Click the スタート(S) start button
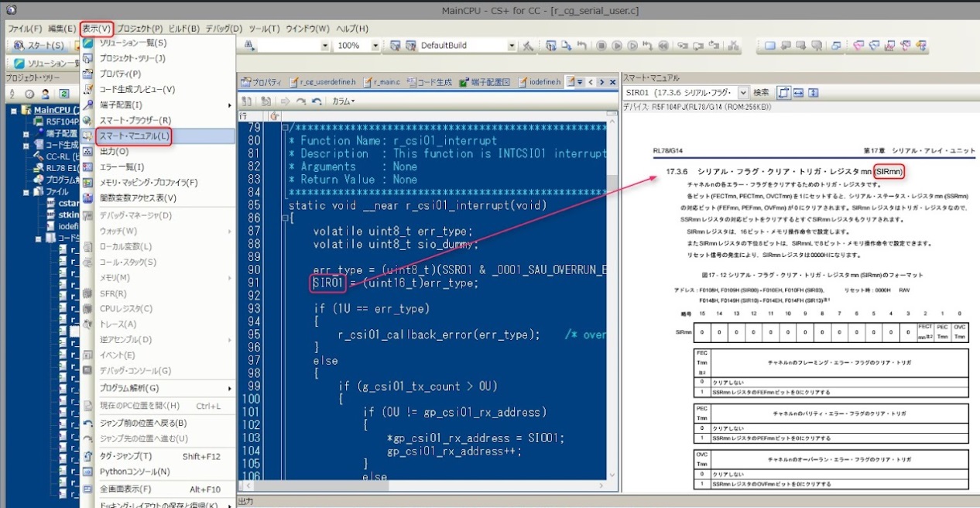Screen dimensions: 980x508 click(x=40, y=46)
